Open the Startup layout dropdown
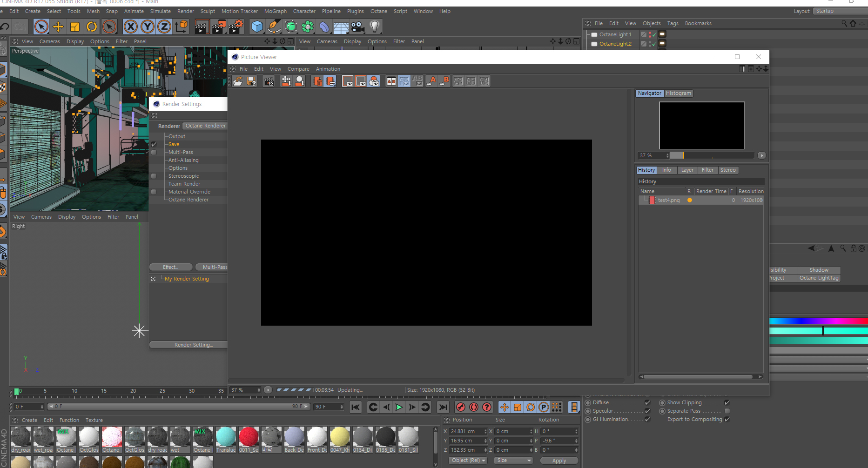This screenshot has height=468, width=868. point(841,11)
